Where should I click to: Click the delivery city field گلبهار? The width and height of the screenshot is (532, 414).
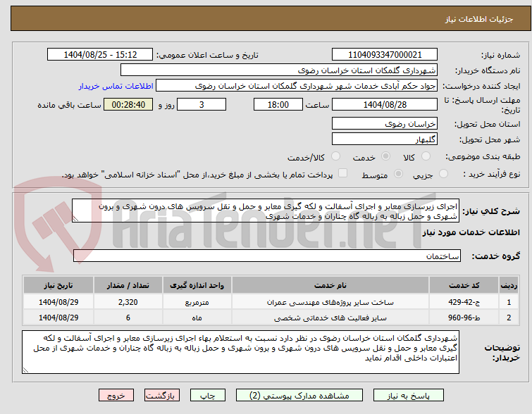385,139
